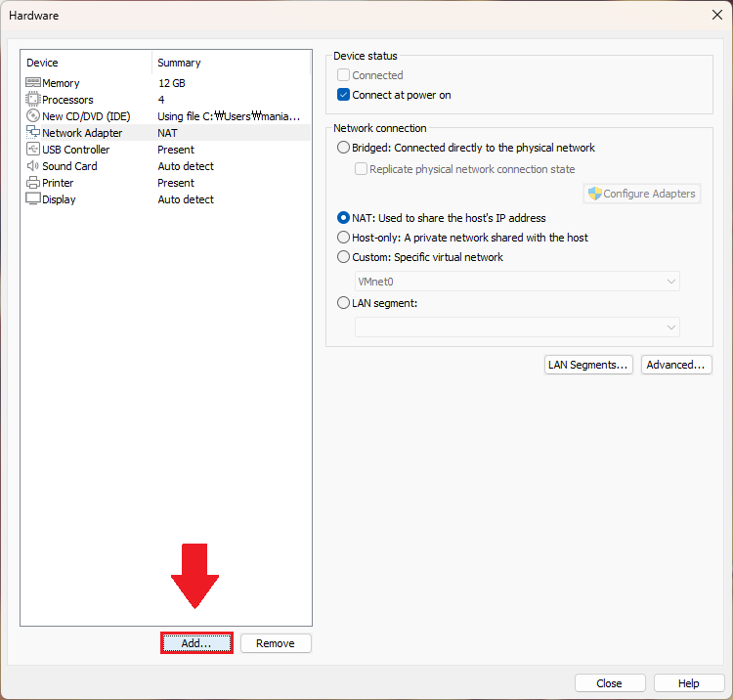Open Help for hardware settings
This screenshot has height=700, width=733.
point(689,683)
